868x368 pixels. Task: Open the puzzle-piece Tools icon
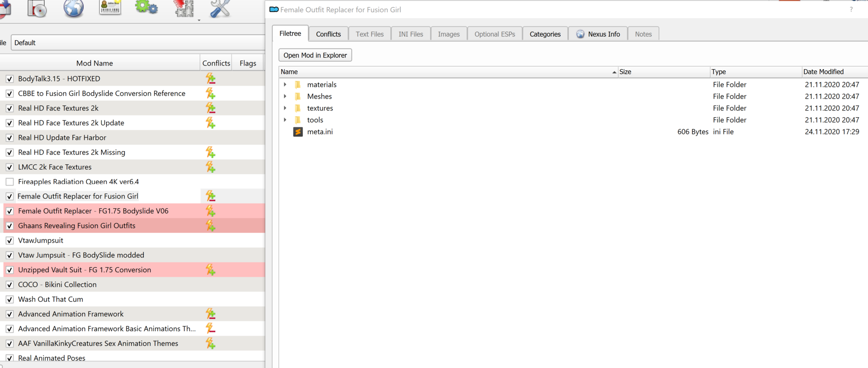[184, 8]
